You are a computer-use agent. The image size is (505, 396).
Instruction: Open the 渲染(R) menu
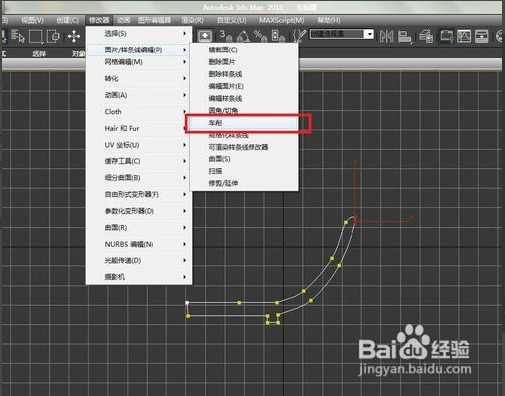[x=192, y=20]
